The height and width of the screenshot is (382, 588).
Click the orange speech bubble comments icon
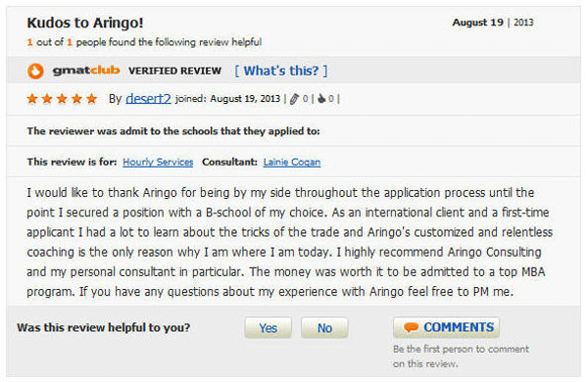(x=411, y=328)
